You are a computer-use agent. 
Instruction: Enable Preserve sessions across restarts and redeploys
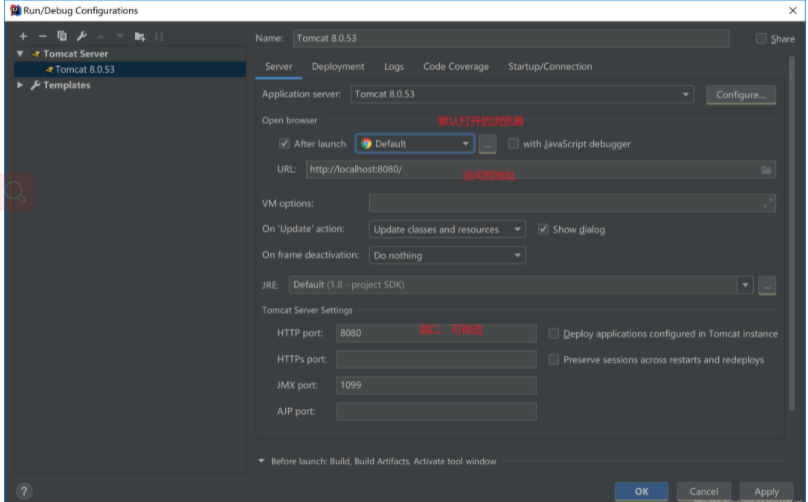[553, 359]
